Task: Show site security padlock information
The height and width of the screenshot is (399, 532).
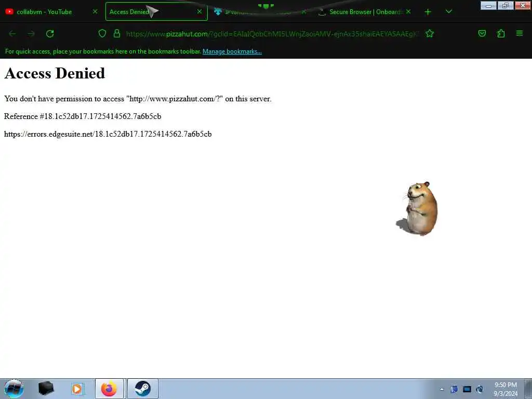Action: pos(117,34)
